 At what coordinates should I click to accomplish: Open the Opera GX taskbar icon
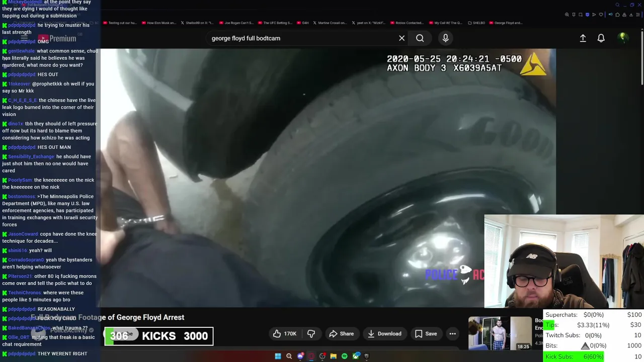click(311, 356)
